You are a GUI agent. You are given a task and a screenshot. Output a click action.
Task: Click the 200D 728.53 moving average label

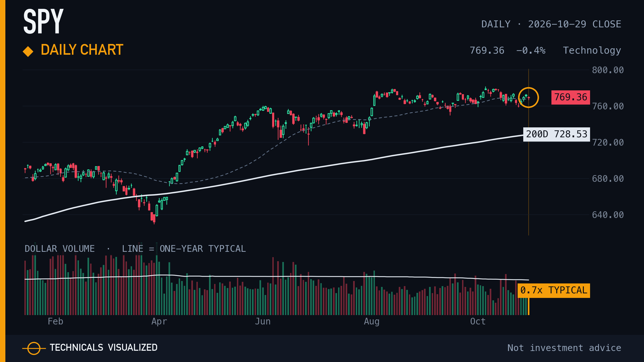(x=557, y=134)
